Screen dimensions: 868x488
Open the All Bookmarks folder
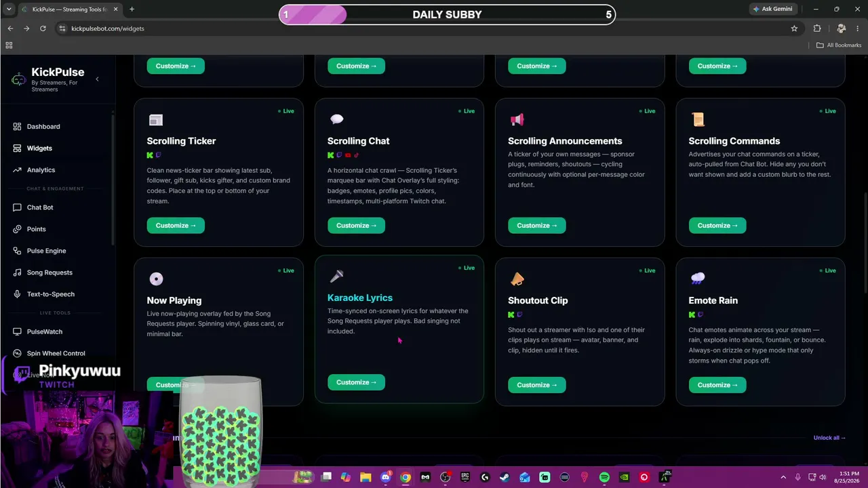[839, 45]
